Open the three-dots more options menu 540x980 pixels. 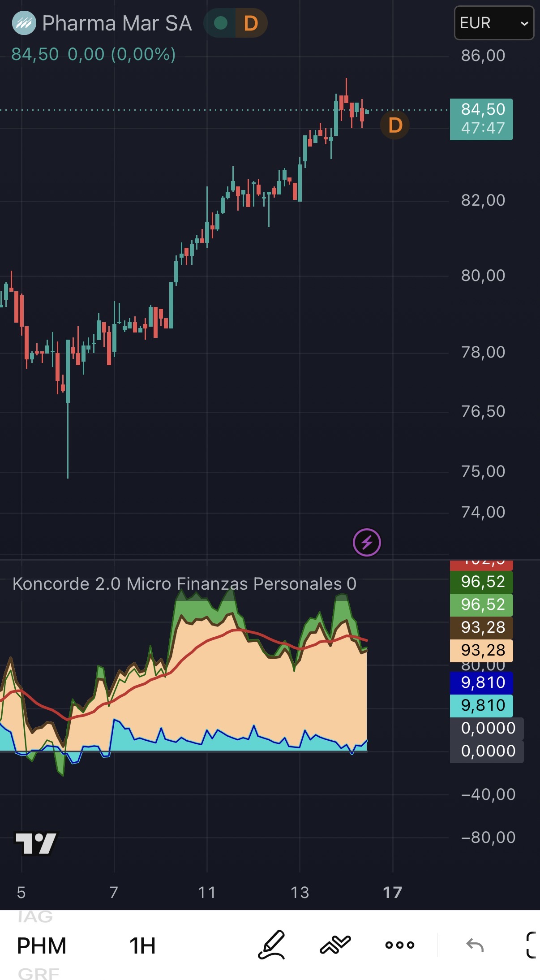coord(399,945)
